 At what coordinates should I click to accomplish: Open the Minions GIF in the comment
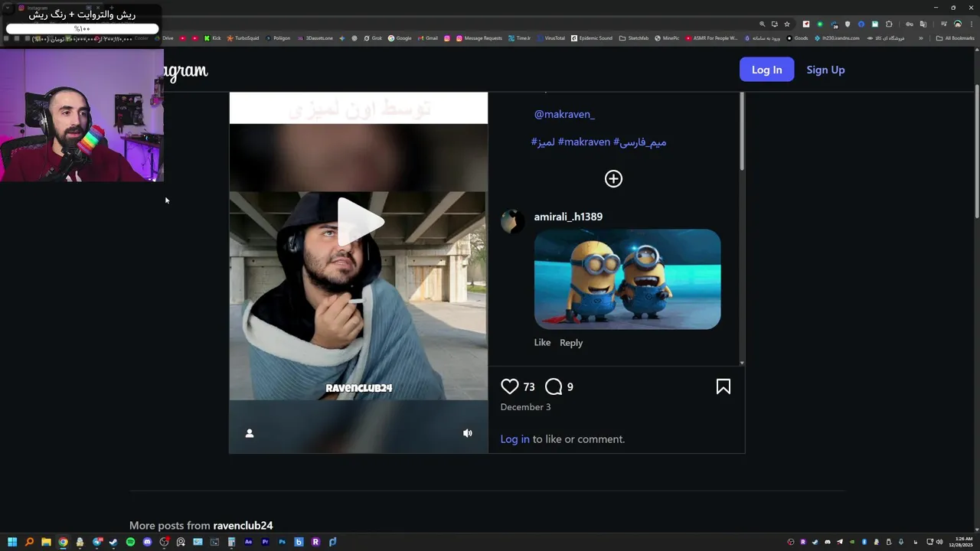tap(627, 279)
